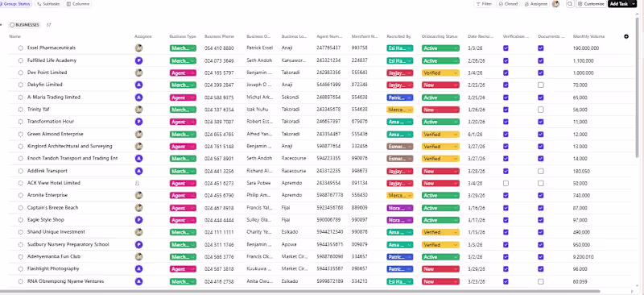Viewport: 644px width, 295px height.
Task: Click assignee avatar for Sudbury Nursery Preparatory School
Action: (138, 244)
